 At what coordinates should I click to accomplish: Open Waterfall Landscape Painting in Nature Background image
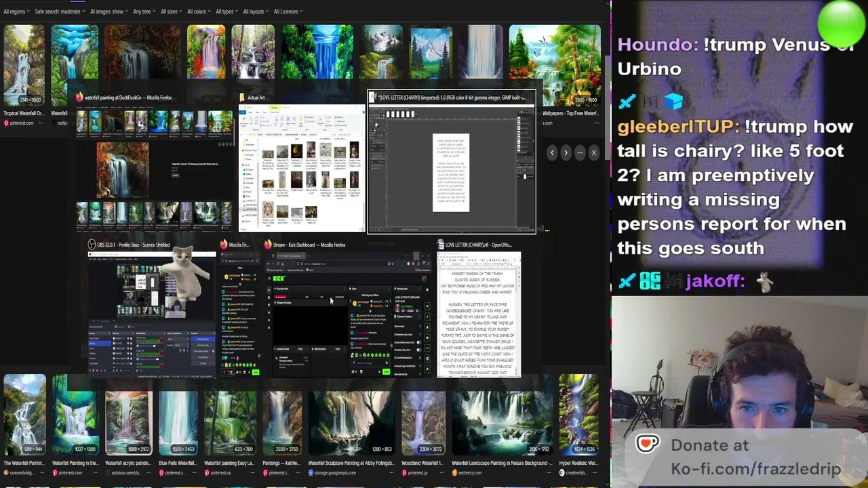[x=502, y=415]
